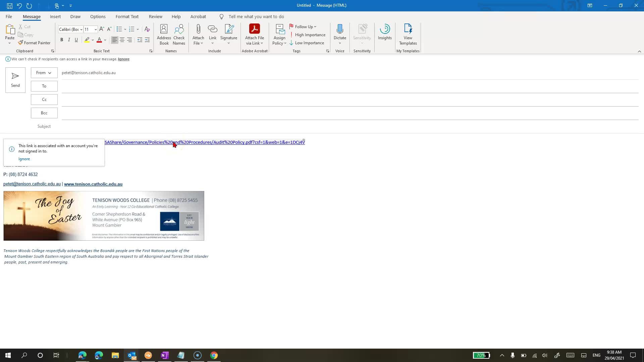Expand the font size dropdown
644x362 pixels.
[x=96, y=29]
